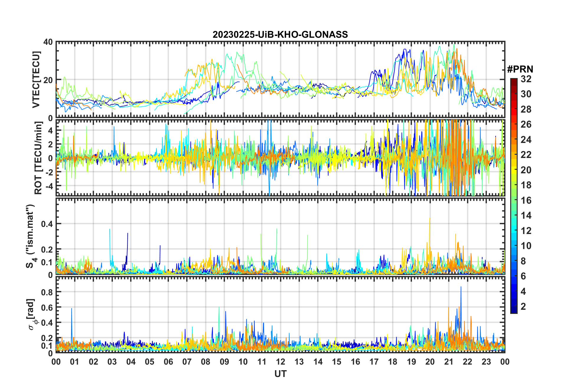Click x-axis hour label 19
Image resolution: width=561 pixels, height=392 pixels.
[411, 362]
